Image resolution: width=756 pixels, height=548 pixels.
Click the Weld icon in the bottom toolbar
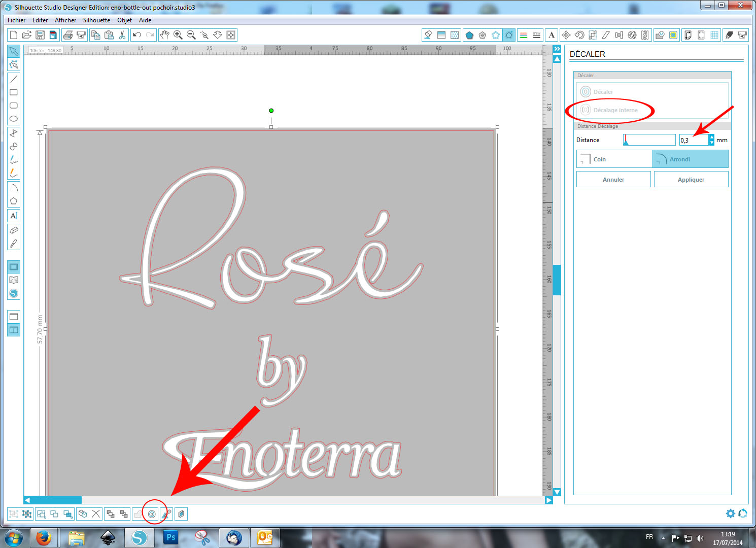pyautogui.click(x=138, y=514)
